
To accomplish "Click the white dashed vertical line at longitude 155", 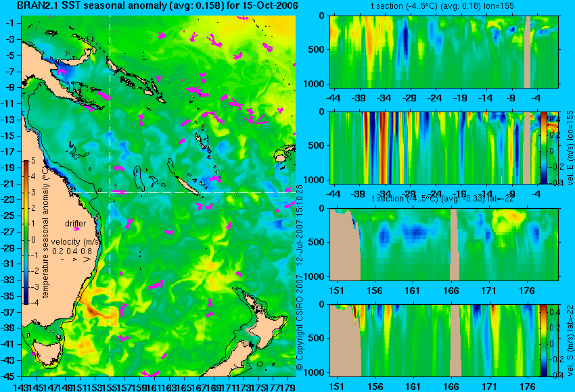I will [110, 196].
